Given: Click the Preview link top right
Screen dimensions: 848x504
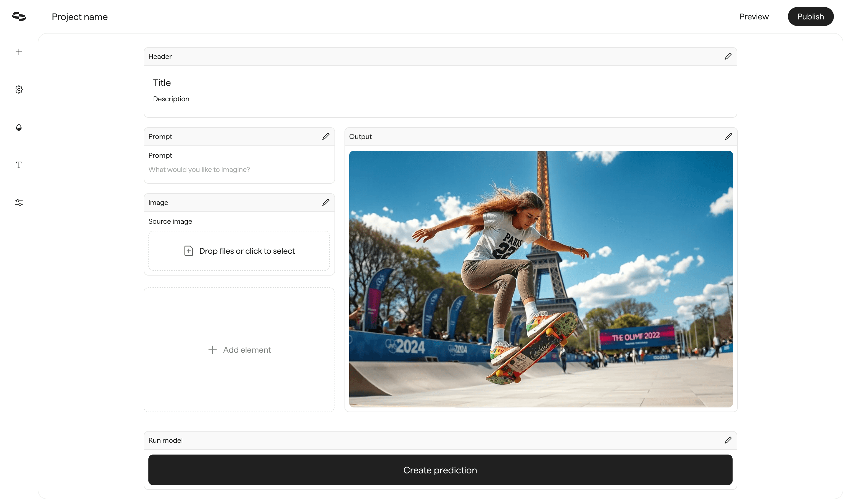Looking at the screenshot, I should point(754,16).
